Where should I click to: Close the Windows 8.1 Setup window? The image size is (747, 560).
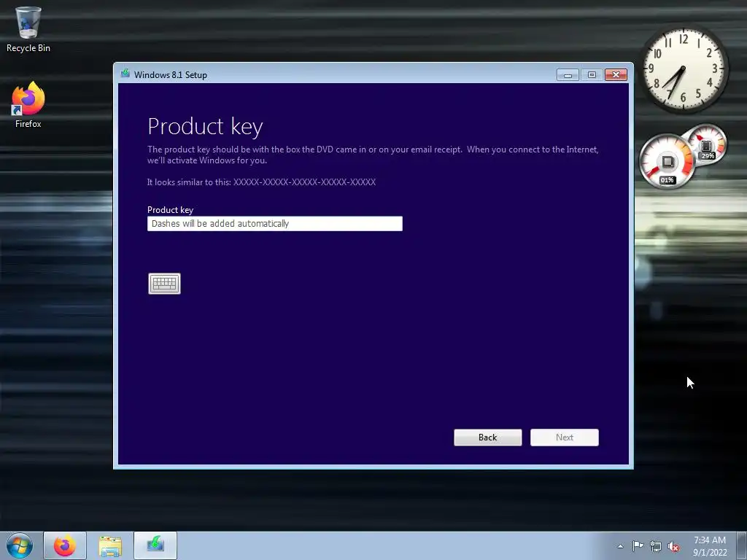[616, 75]
